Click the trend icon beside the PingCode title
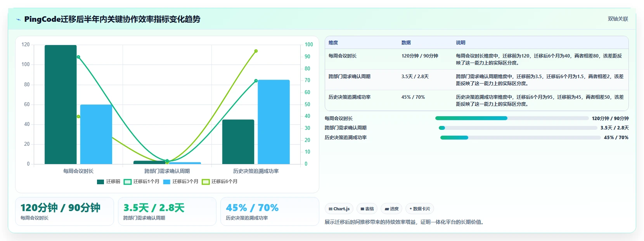This screenshot has width=644, height=241. tap(18, 19)
